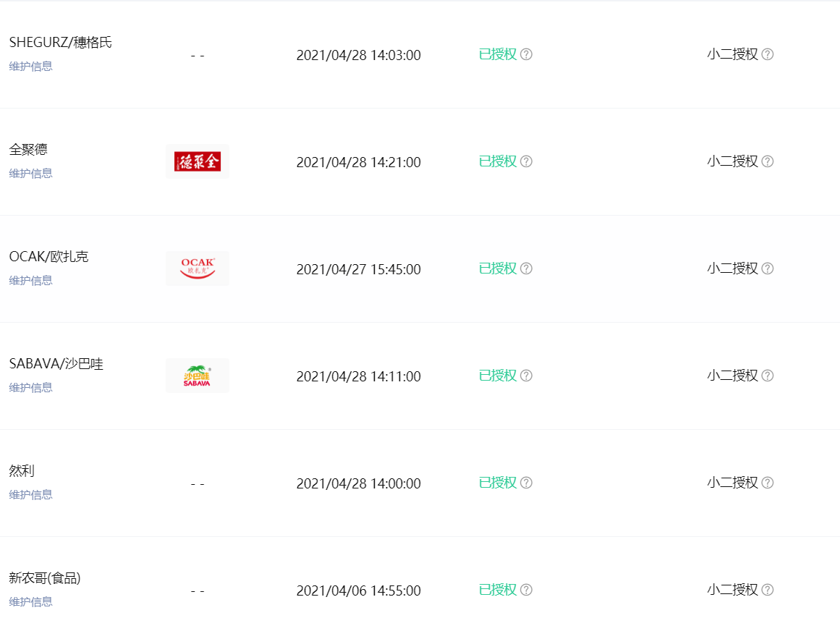840x618 pixels.
Task: Open 维护信息 link under 全聚德
Action: (30, 174)
